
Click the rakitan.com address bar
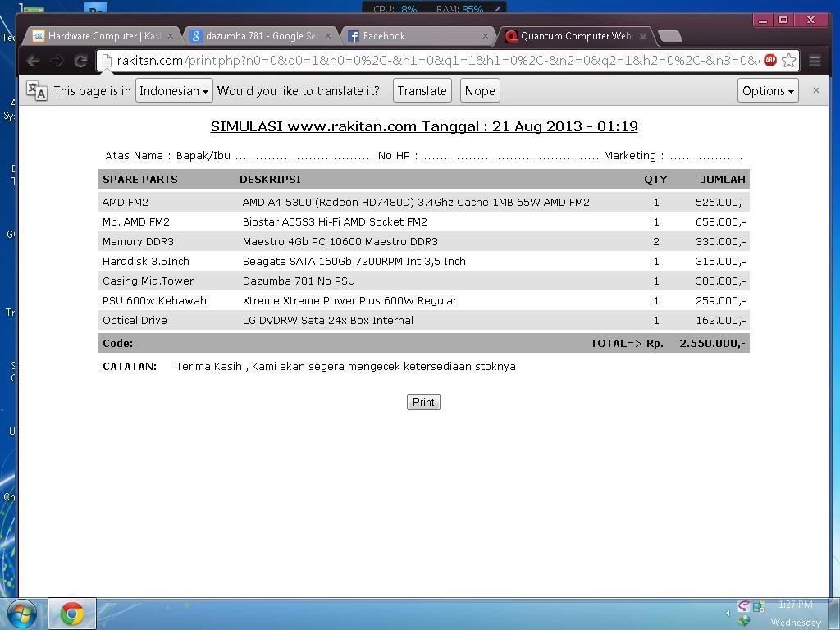pos(435,61)
